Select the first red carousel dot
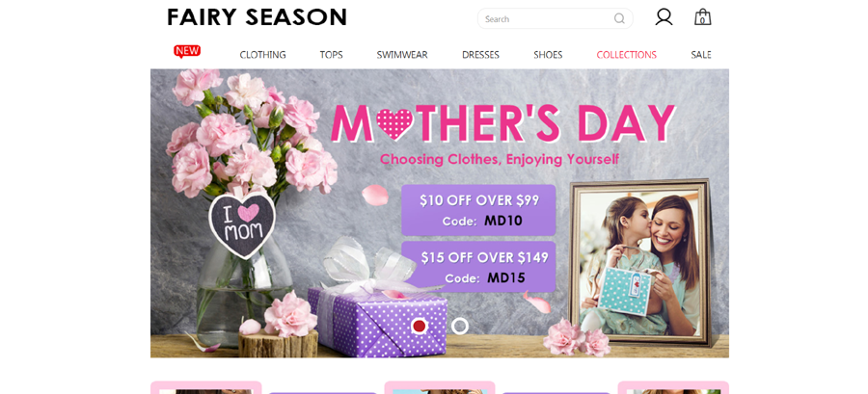The height and width of the screenshot is (394, 868). [x=420, y=326]
